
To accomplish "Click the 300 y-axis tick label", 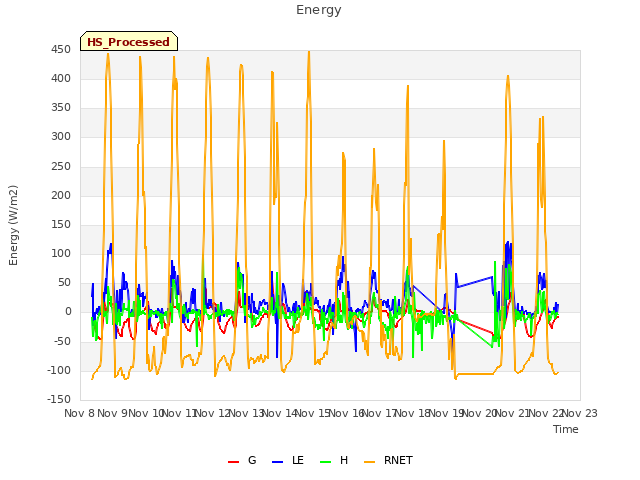I will 61,137.
